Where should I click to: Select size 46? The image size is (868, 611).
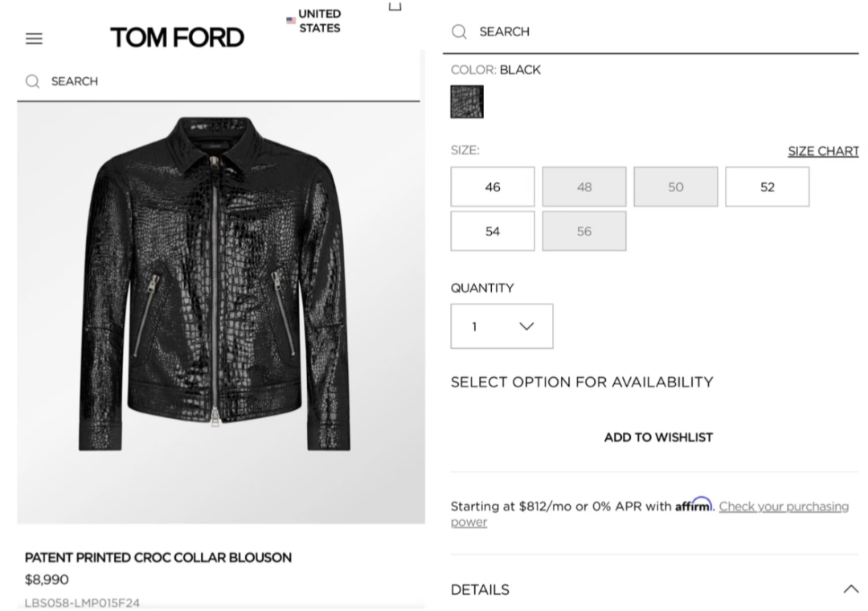point(493,187)
